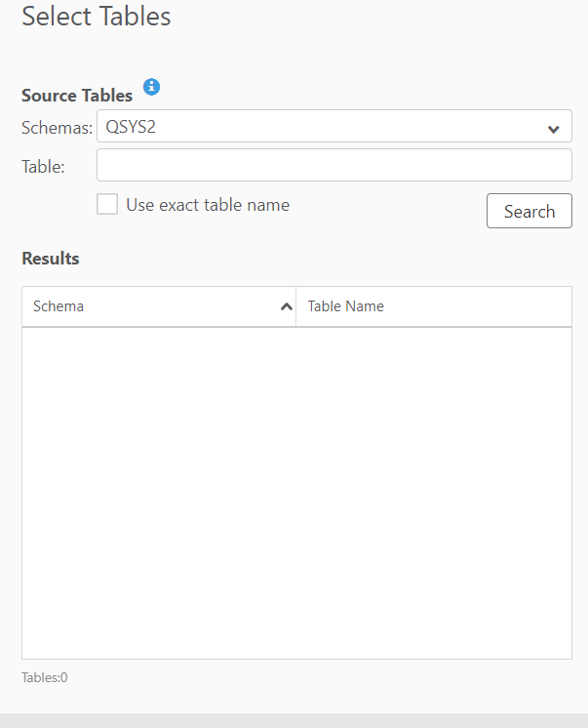Click the Results section heading
Image resolution: width=588 pixels, height=728 pixels.
51,259
